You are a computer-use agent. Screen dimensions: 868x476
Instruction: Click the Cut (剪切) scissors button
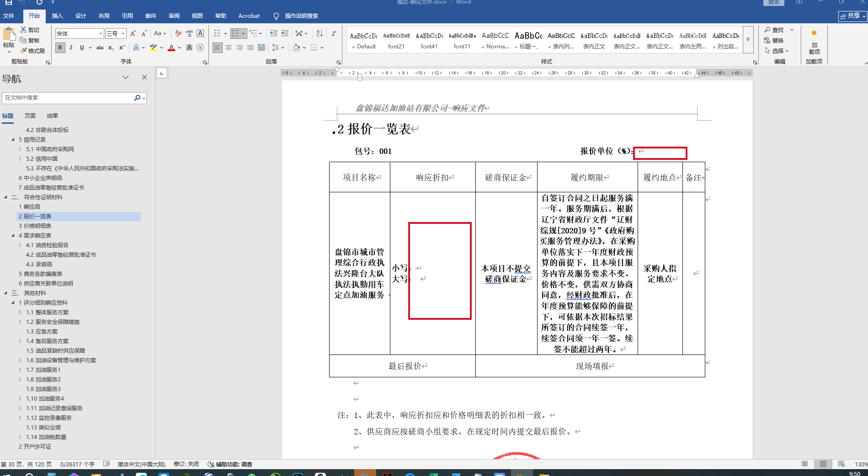[30, 30]
